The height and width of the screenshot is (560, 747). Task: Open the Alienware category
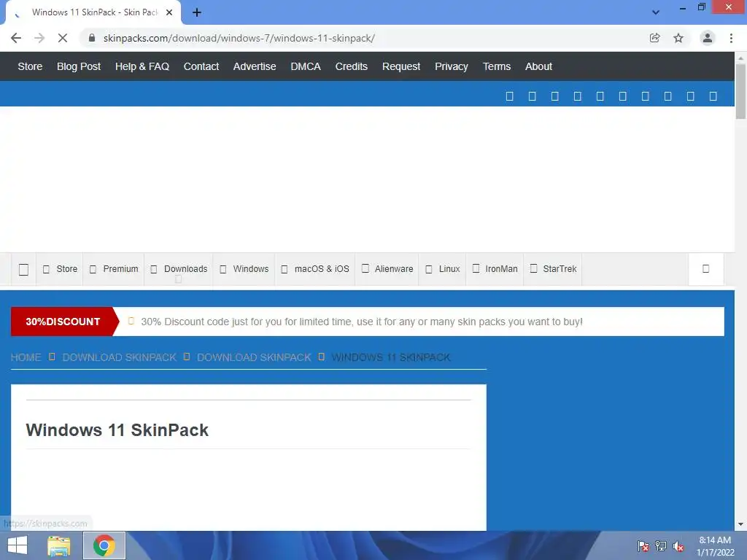(387, 269)
